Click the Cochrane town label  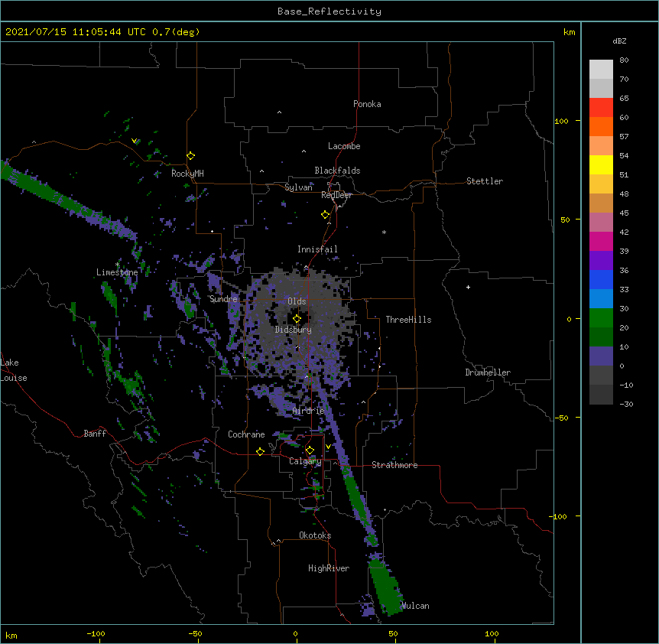[246, 434]
